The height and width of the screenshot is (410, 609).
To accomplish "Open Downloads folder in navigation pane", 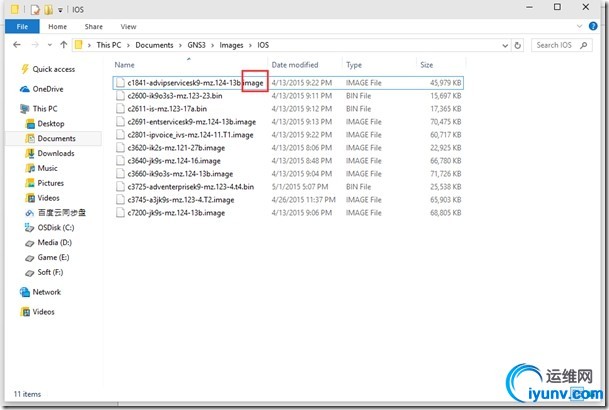I will coord(56,153).
